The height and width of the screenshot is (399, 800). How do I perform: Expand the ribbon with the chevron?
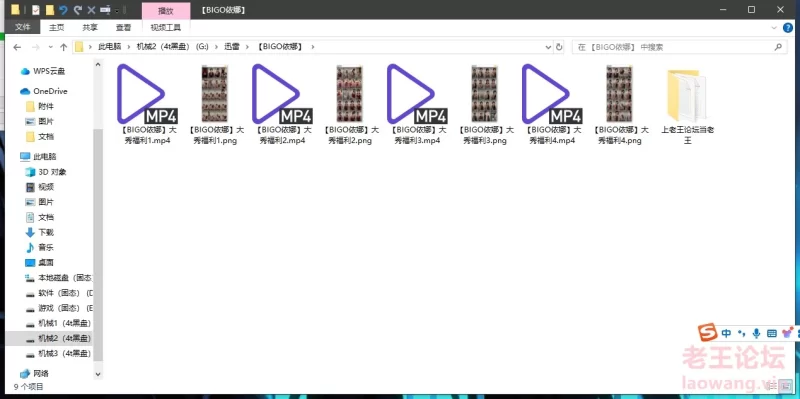coord(774,28)
